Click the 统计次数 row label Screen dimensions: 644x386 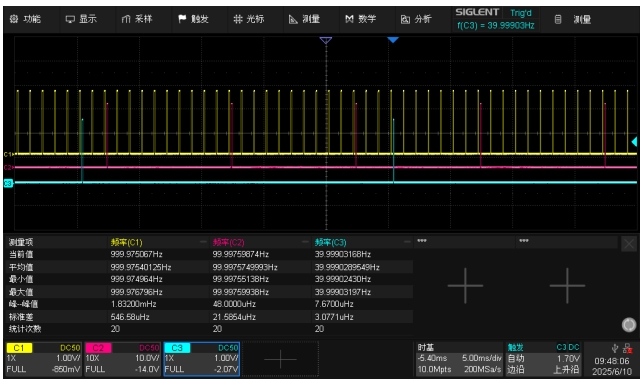point(25,329)
